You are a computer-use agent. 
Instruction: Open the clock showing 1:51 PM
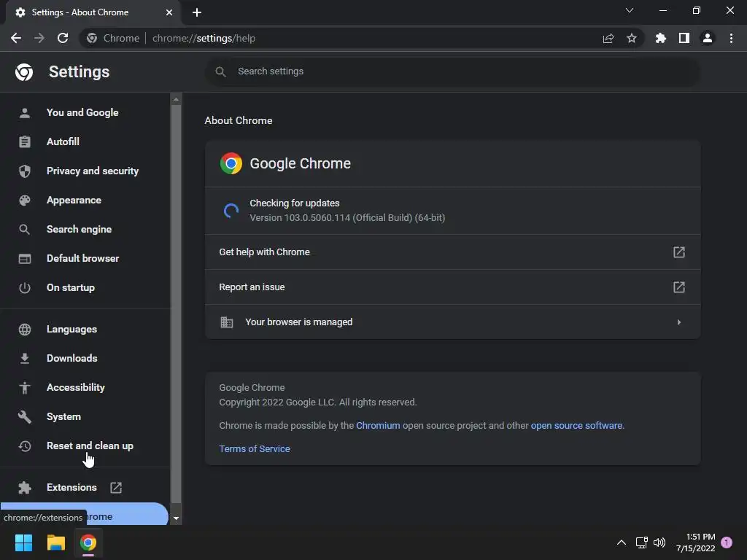[x=695, y=542]
